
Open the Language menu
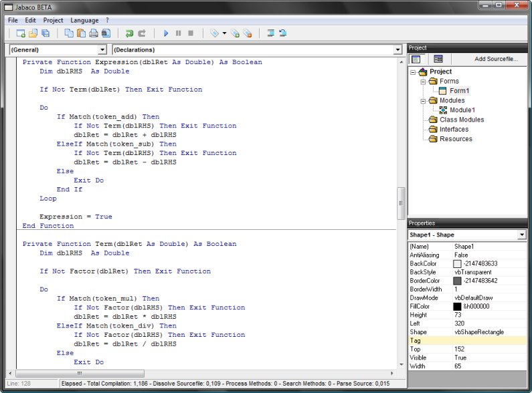click(84, 20)
